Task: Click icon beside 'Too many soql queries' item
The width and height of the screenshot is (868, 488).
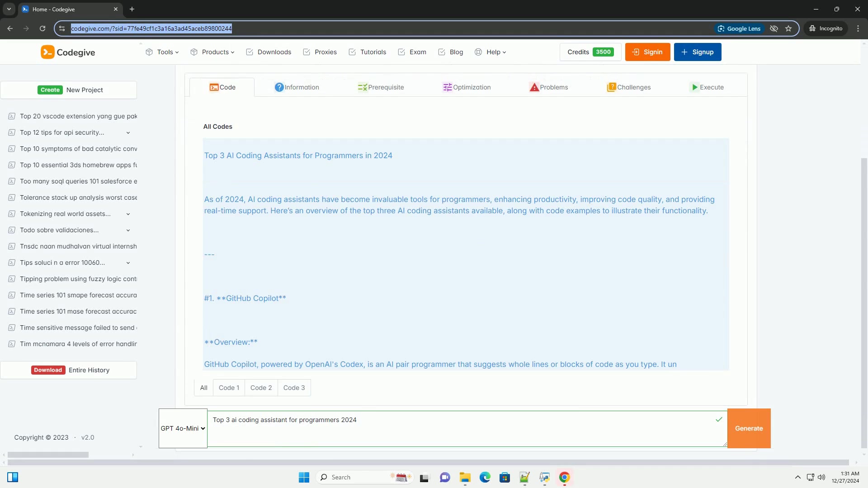Action: [12, 181]
